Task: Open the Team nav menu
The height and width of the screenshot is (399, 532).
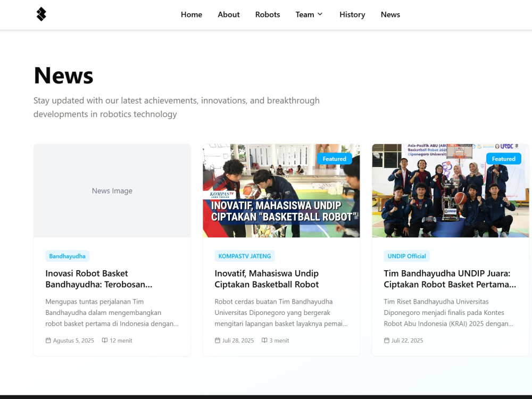Action: [x=309, y=14]
